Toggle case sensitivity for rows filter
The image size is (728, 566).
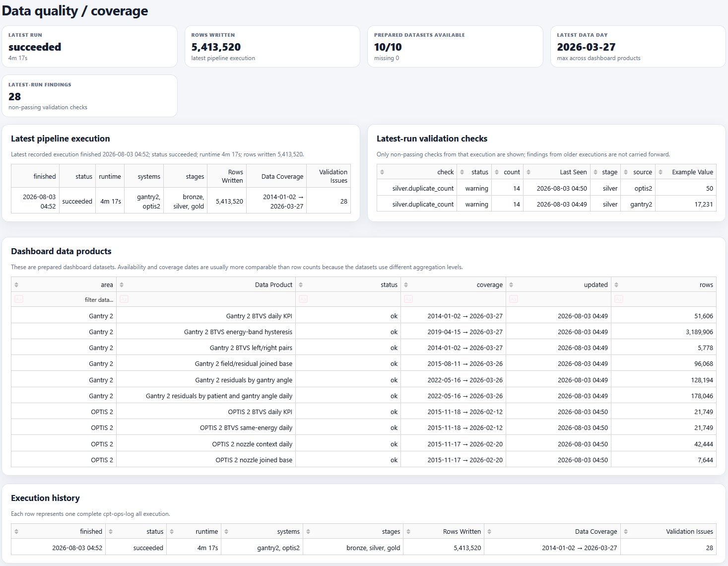[x=619, y=299]
